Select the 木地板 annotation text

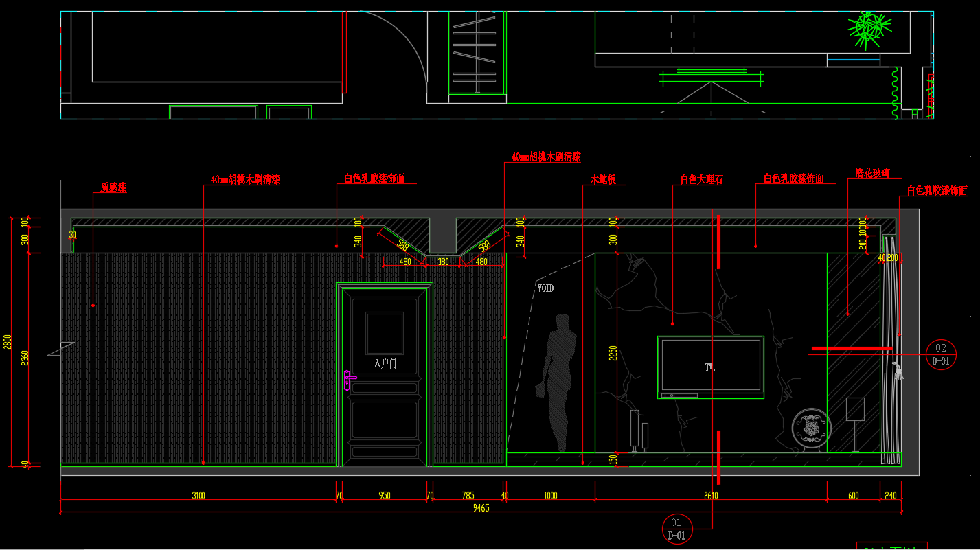pyautogui.click(x=603, y=180)
